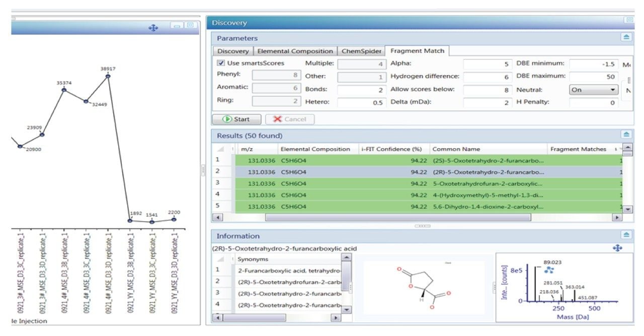
Task: Click the Bonds input field
Action: pos(361,90)
